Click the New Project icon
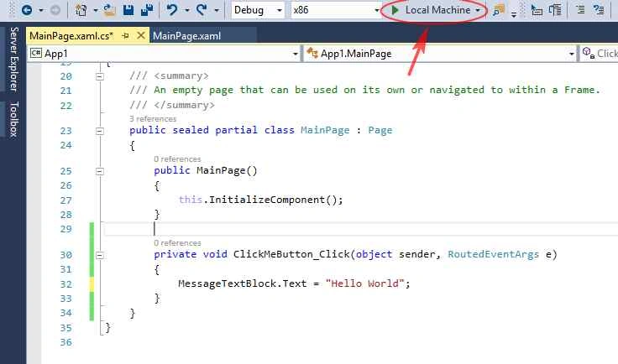618x364 pixels. coord(81,10)
